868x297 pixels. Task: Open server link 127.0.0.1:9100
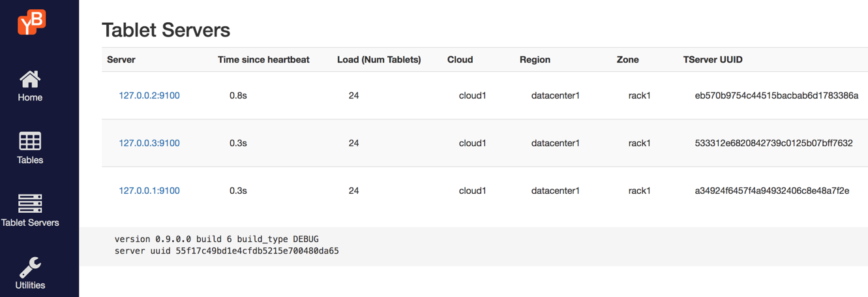pos(149,191)
